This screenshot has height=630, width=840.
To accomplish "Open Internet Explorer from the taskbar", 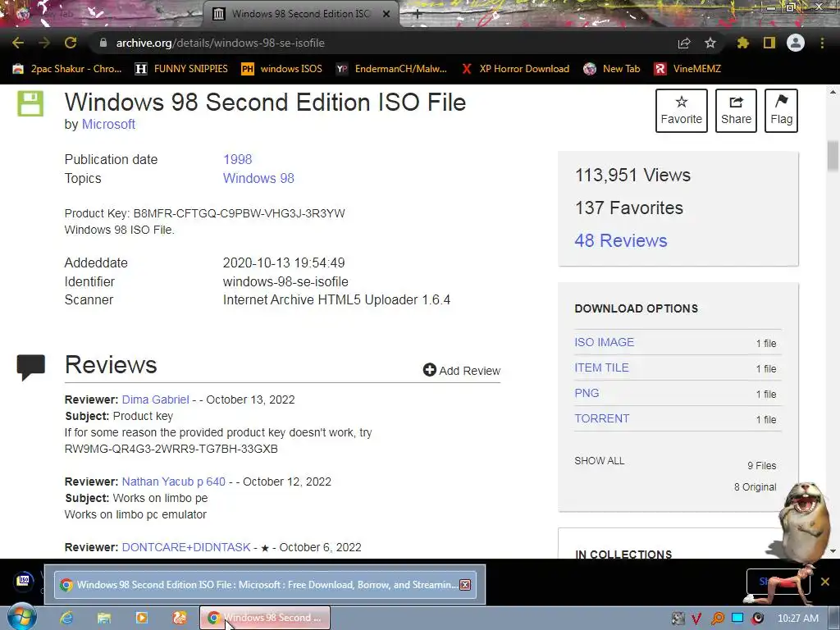I will click(66, 618).
